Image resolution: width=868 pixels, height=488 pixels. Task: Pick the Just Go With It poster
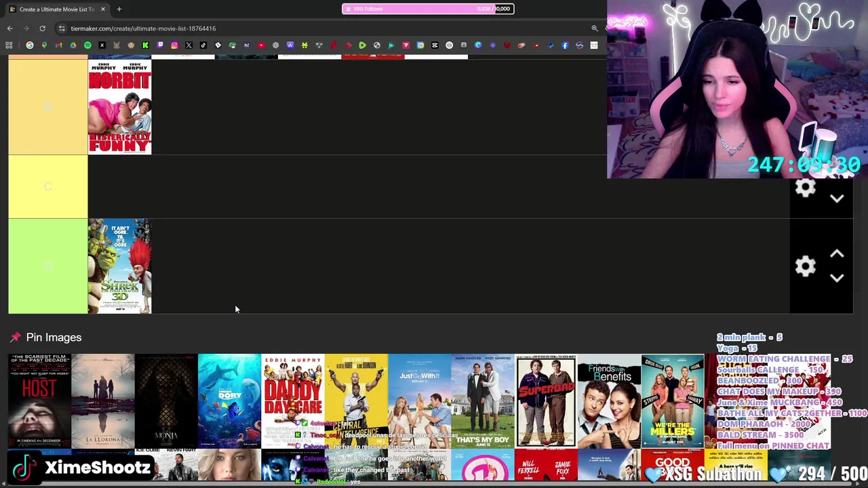click(419, 401)
